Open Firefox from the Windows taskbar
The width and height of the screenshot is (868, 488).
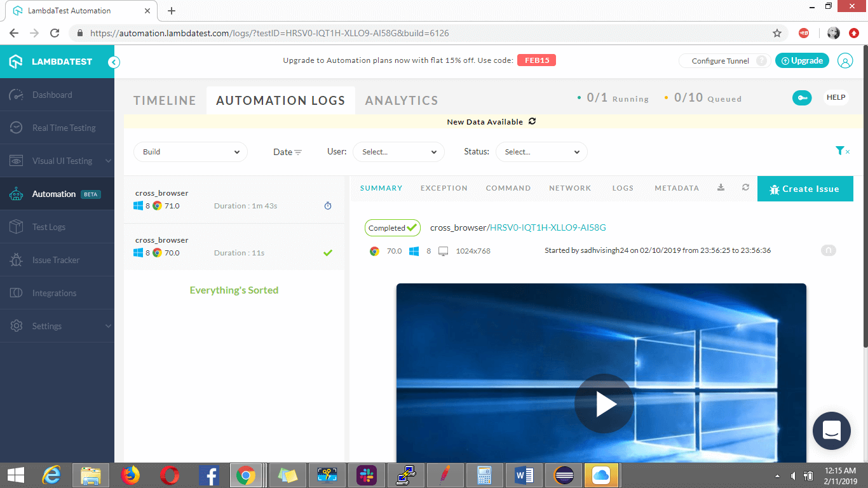pos(130,475)
